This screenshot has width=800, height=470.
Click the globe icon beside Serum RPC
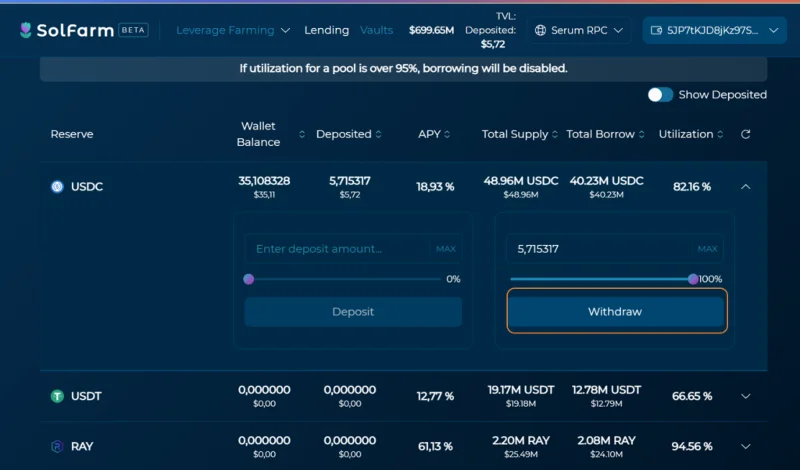point(540,30)
